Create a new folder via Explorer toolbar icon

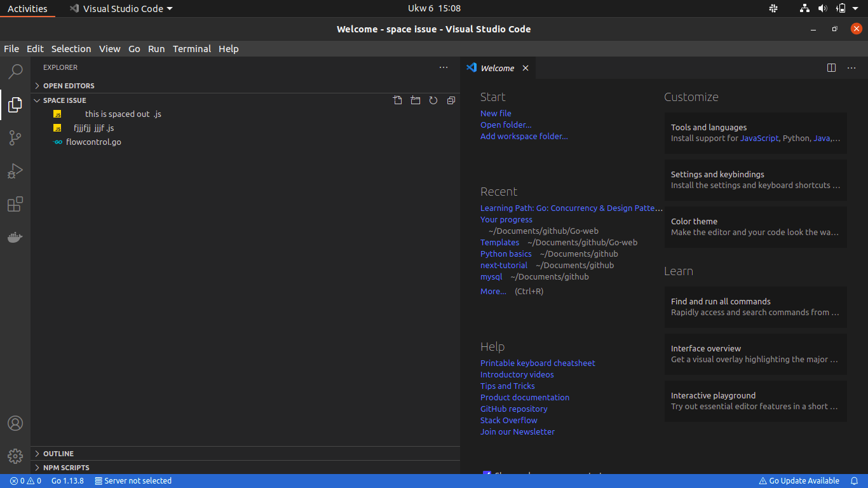[x=415, y=100]
